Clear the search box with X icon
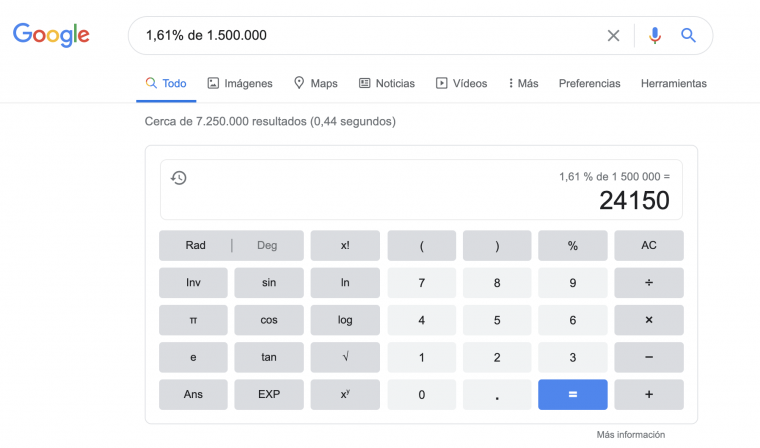760x448 pixels. (614, 36)
